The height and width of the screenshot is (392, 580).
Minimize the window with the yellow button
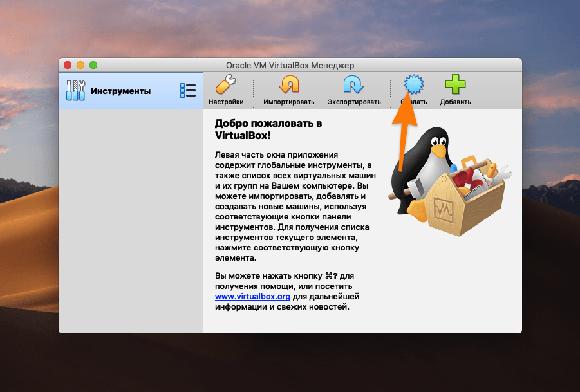coord(80,65)
